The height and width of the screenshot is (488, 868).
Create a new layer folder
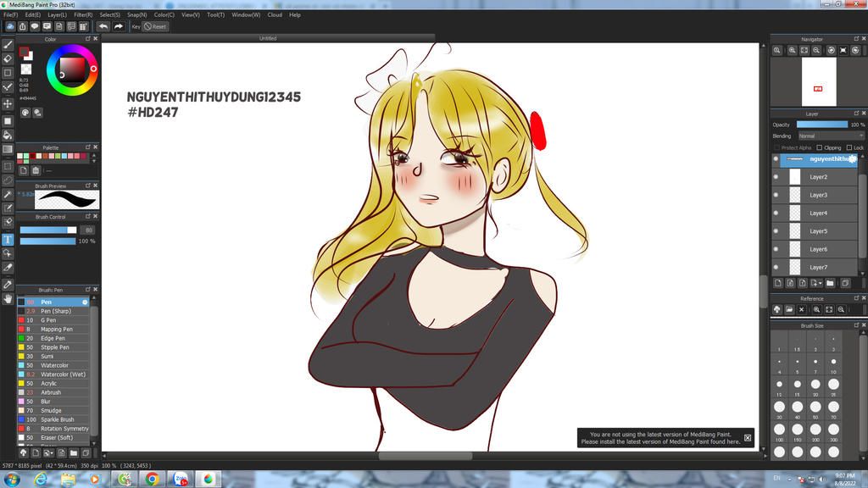[830, 283]
